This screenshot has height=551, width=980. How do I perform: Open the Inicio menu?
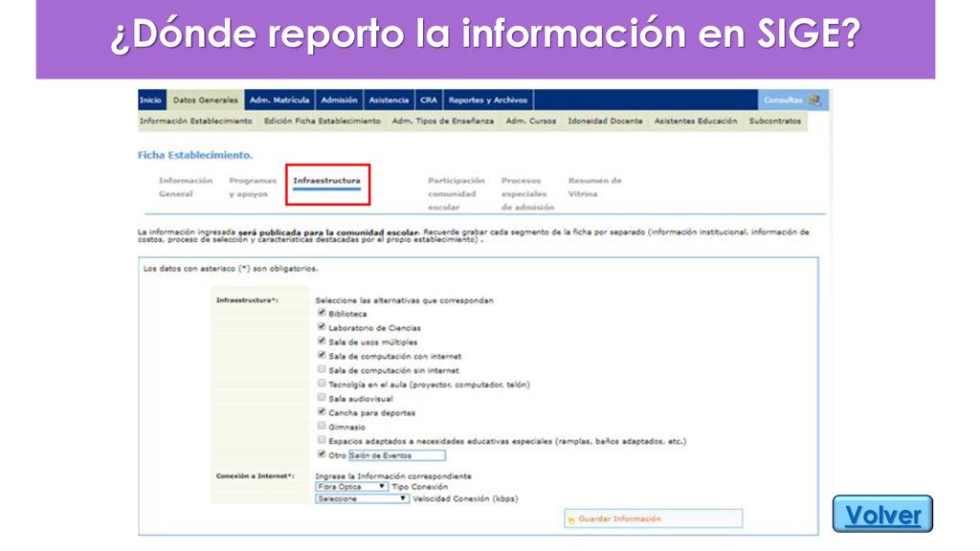(150, 99)
